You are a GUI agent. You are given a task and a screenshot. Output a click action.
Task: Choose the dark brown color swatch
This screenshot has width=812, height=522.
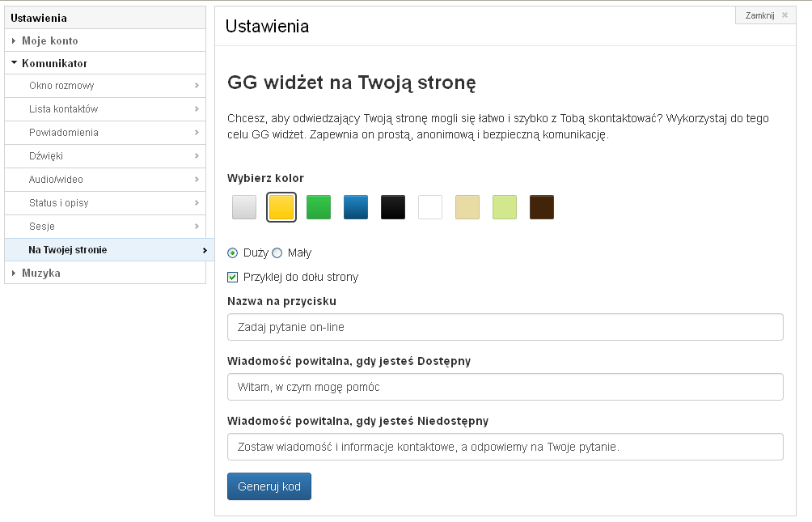542,207
